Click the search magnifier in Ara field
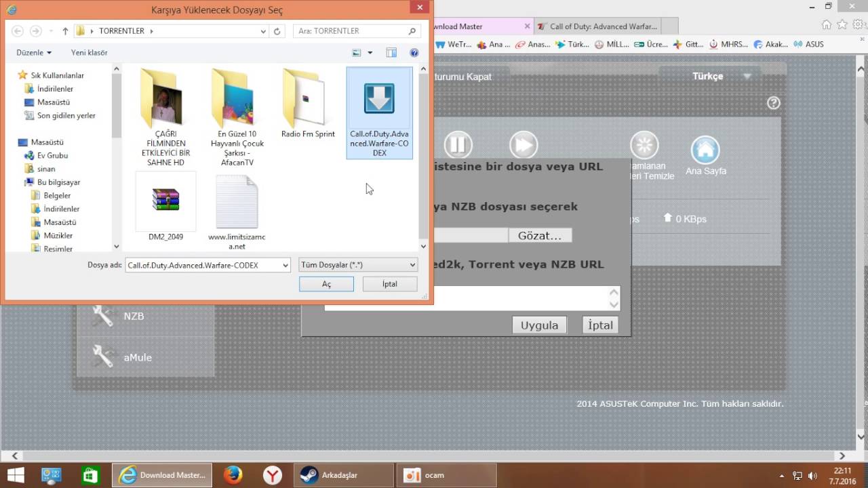868x488 pixels. tap(412, 31)
